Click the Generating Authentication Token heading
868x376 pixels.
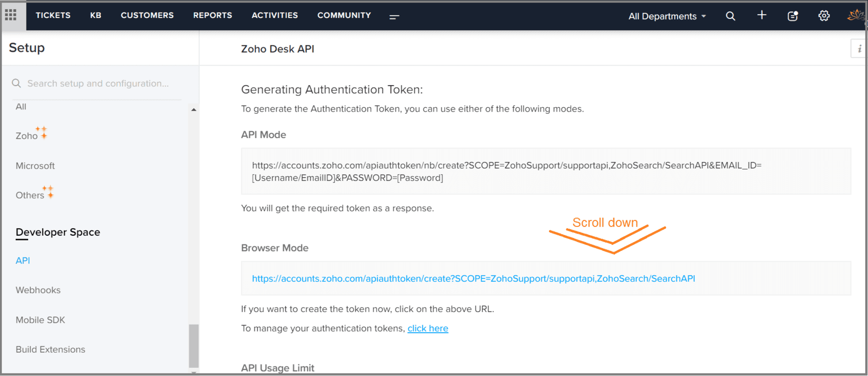(332, 89)
